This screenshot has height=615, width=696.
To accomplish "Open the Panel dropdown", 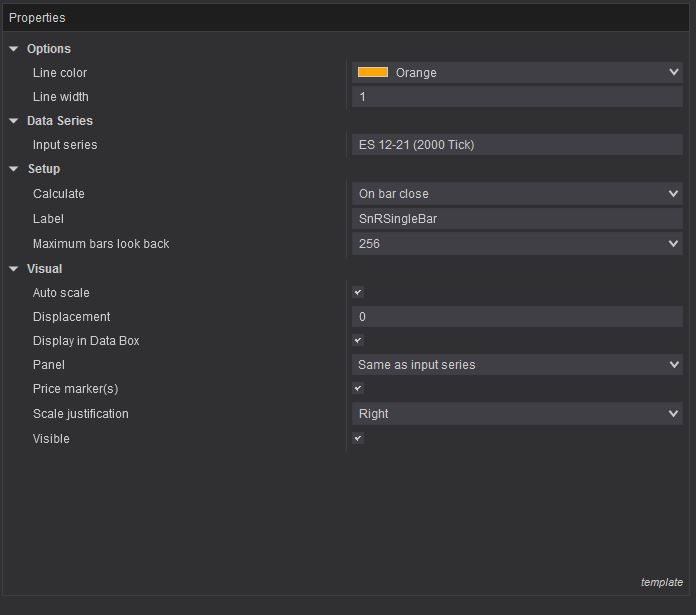I will [x=673, y=365].
